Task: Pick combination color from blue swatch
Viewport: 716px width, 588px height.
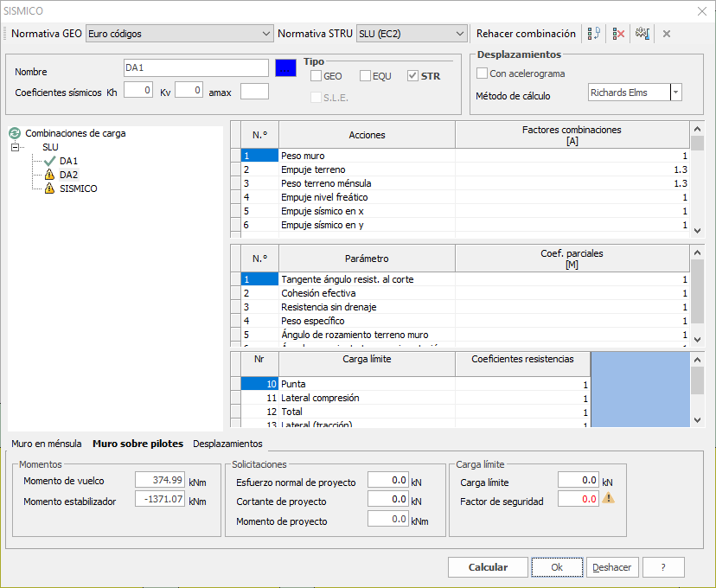Action: (285, 68)
